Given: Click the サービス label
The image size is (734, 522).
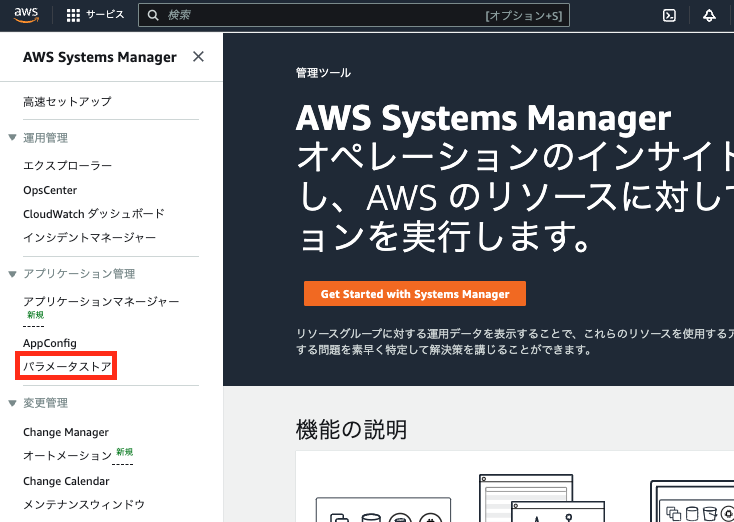Looking at the screenshot, I should point(105,15).
